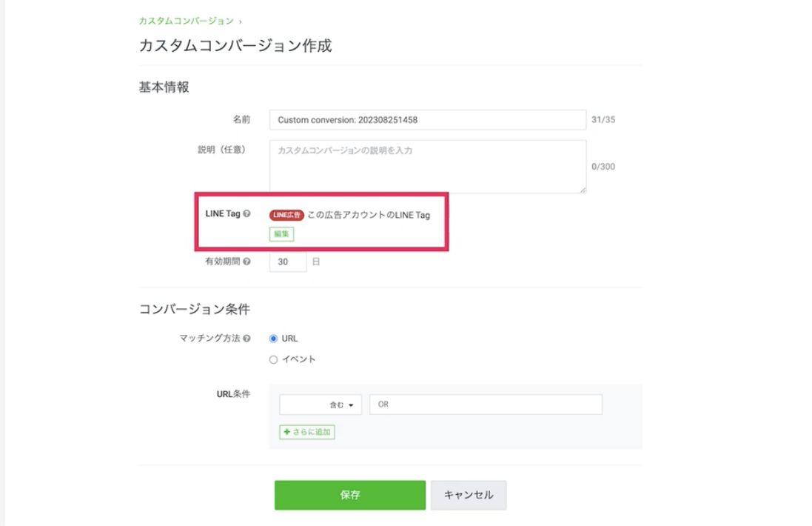This screenshot has width=812, height=526.
Task: Click the dropdown arrow beside 含む
Action: (351, 405)
